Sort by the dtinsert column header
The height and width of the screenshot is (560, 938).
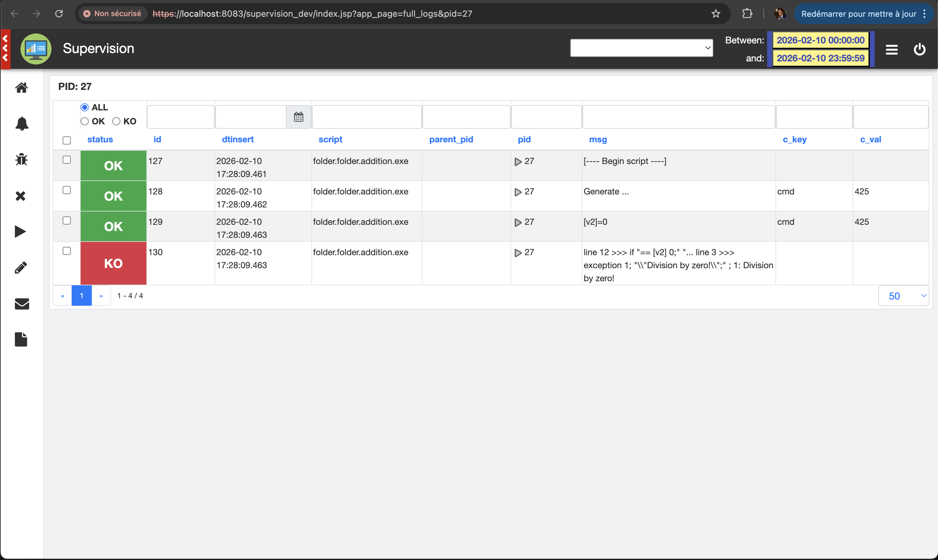pyautogui.click(x=237, y=139)
